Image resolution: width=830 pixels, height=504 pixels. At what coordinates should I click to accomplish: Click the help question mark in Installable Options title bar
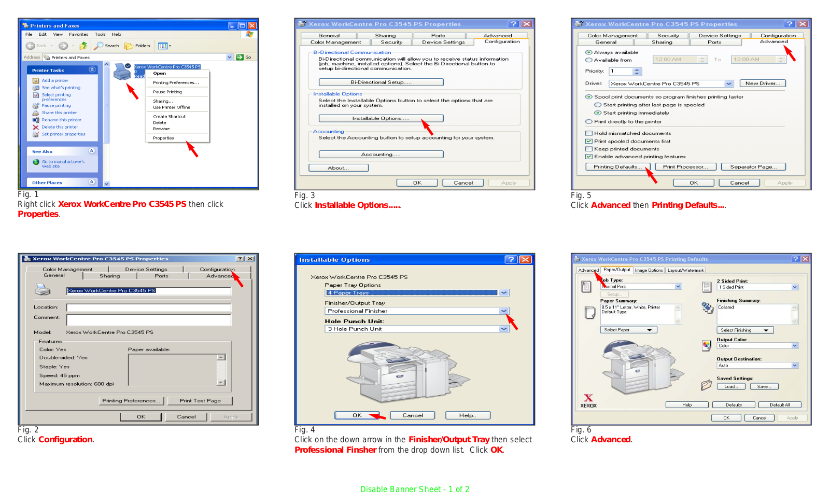pyautogui.click(x=511, y=259)
